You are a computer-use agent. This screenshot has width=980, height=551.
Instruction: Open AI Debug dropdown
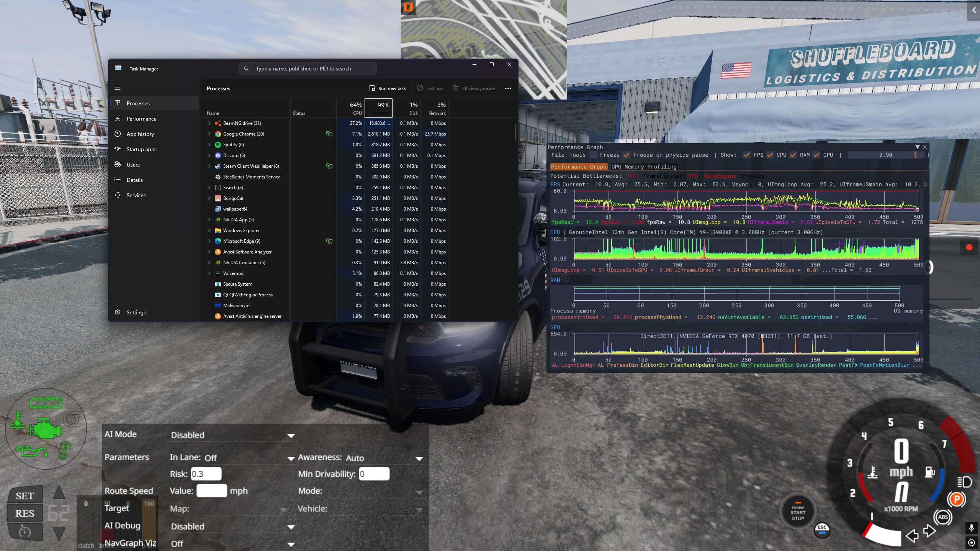coord(233,527)
